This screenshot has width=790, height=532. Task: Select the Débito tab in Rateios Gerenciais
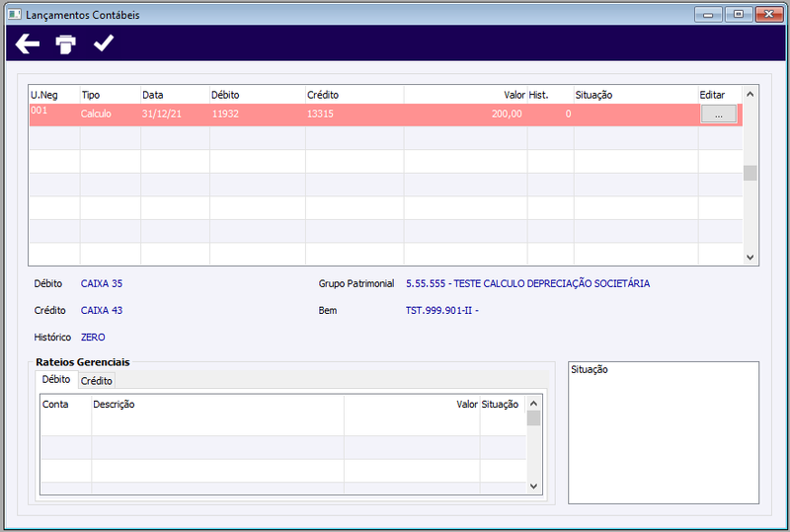click(x=56, y=379)
